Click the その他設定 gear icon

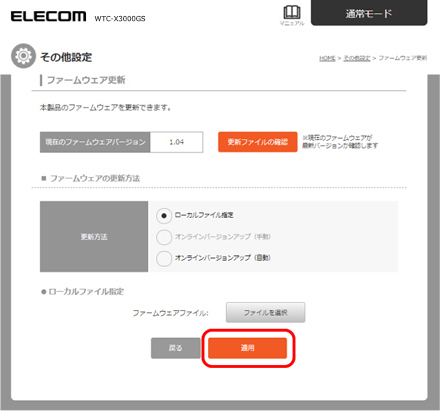23,56
